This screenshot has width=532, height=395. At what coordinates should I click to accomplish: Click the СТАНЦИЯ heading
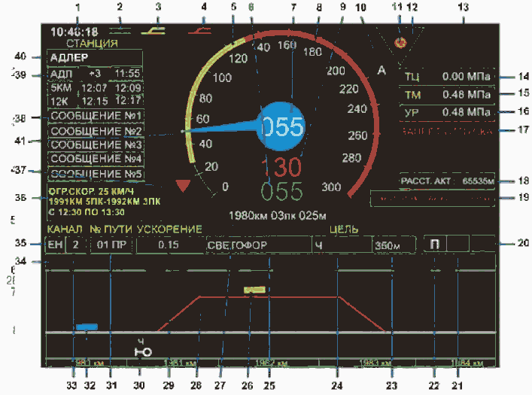coord(92,44)
